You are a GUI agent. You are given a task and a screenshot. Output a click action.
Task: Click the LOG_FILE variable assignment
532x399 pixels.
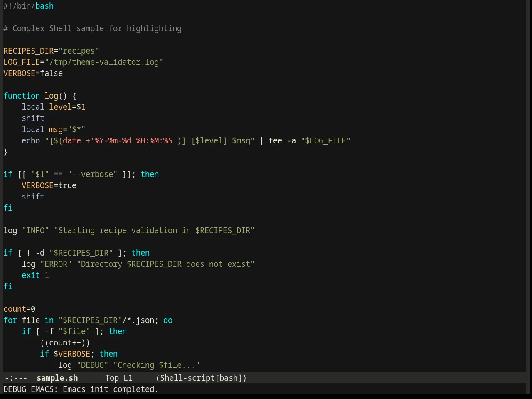point(83,62)
